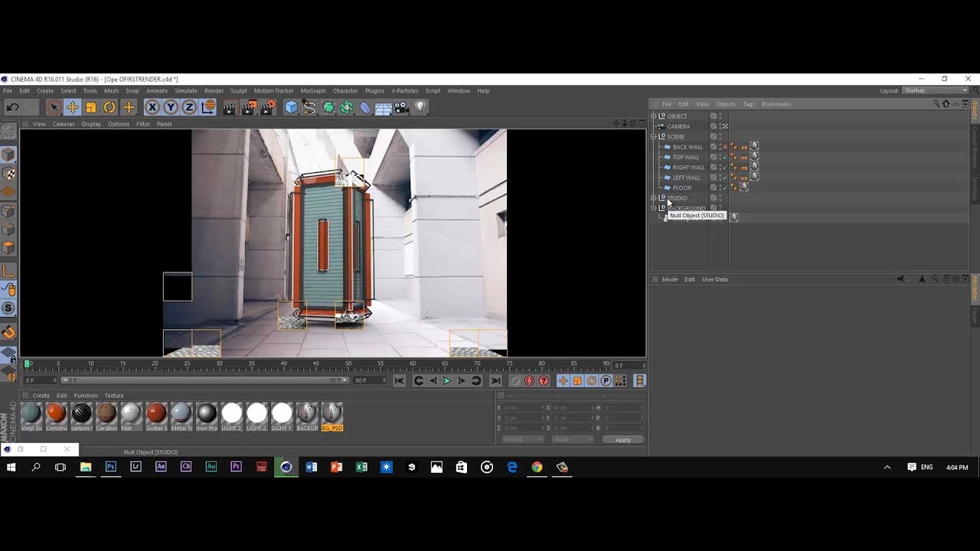Click the Cube primitive icon
The height and width of the screenshot is (551, 980).
pos(291,108)
